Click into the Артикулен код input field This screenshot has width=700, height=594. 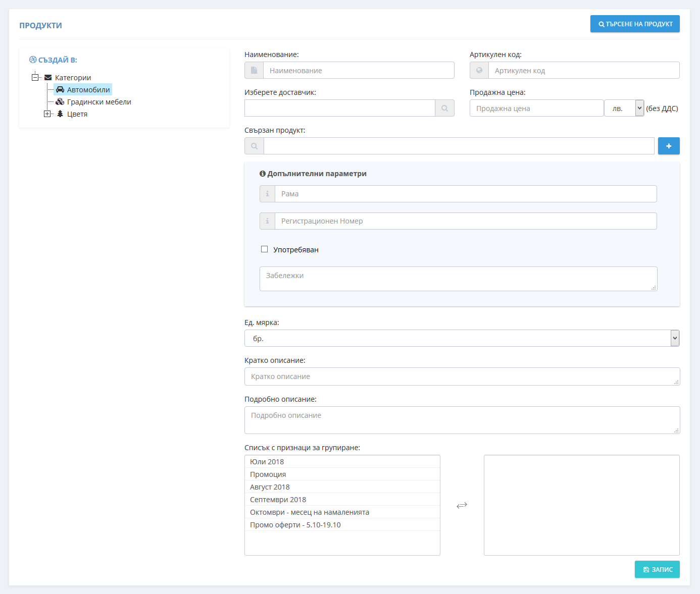pos(584,70)
